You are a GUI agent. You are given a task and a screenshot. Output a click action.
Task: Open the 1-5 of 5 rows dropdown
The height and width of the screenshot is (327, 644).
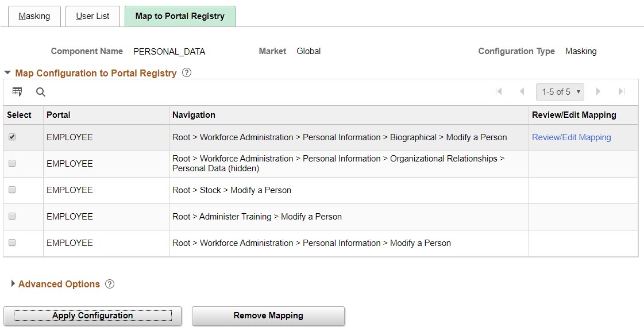coord(560,91)
